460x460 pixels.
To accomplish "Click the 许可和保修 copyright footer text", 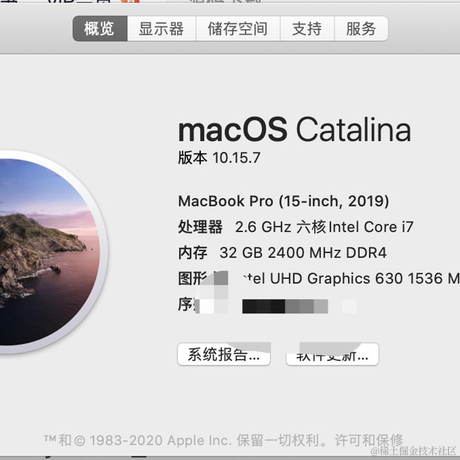I will 369,440.
